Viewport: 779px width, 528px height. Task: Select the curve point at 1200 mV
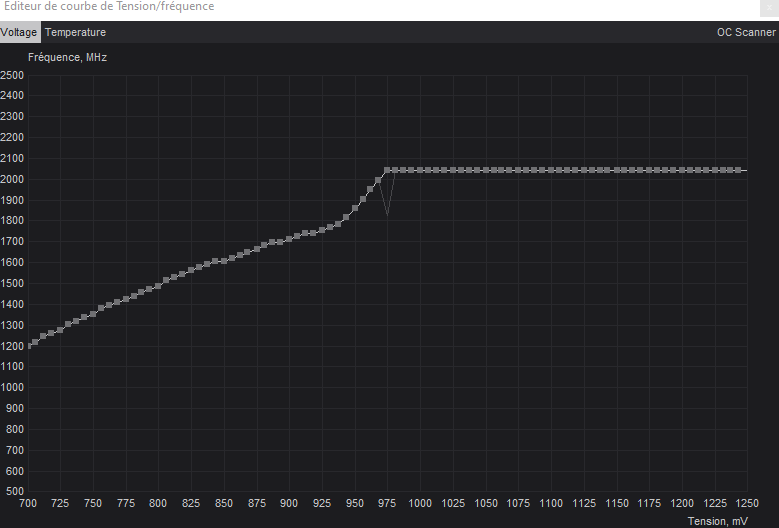click(682, 170)
